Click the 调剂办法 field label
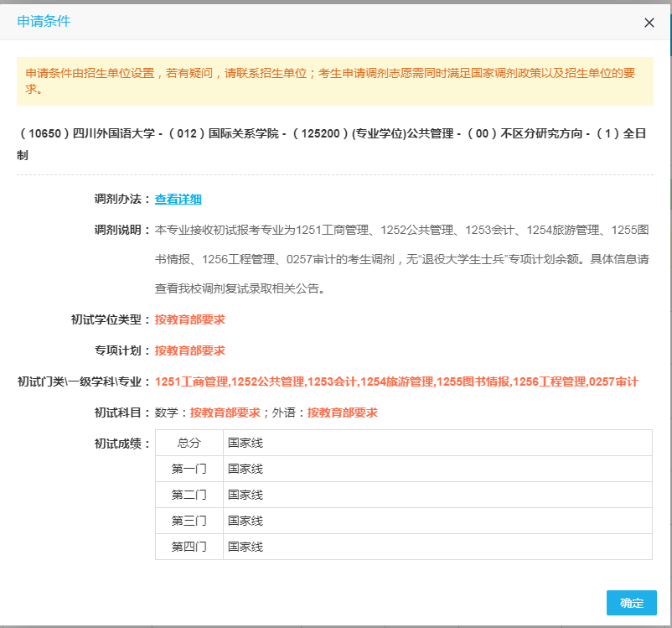Screen dimensions: 672x628 click(121, 199)
